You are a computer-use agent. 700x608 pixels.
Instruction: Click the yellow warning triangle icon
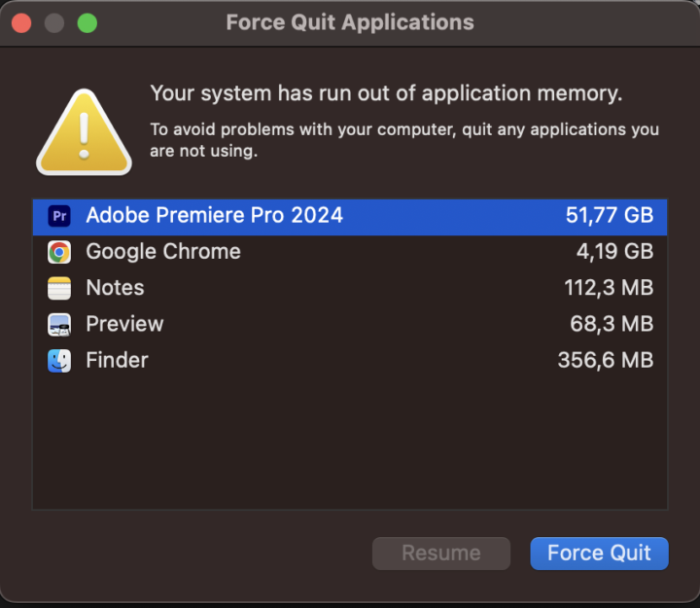[x=84, y=133]
